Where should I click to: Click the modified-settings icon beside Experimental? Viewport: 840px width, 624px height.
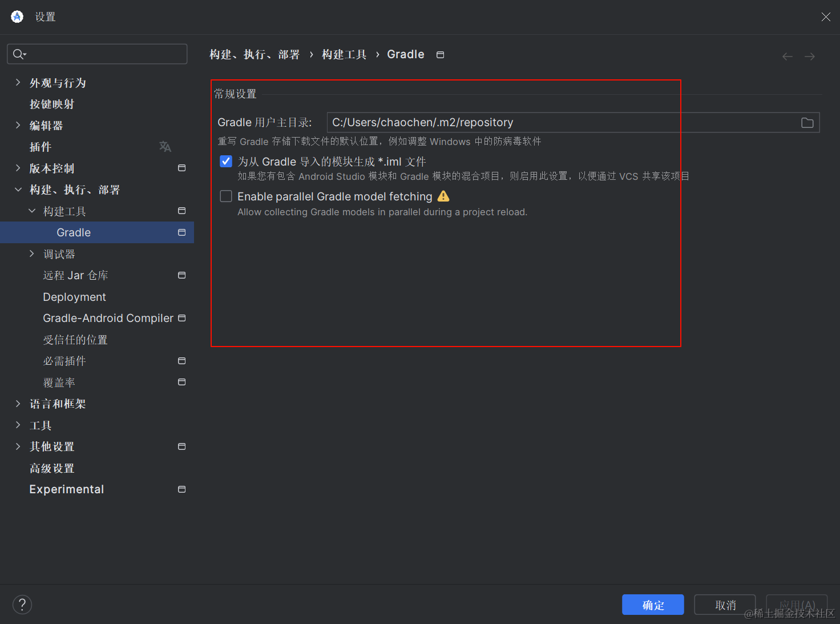click(181, 489)
